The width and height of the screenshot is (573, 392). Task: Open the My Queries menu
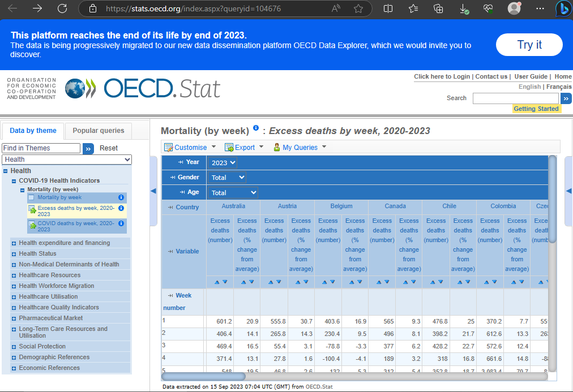coord(300,148)
